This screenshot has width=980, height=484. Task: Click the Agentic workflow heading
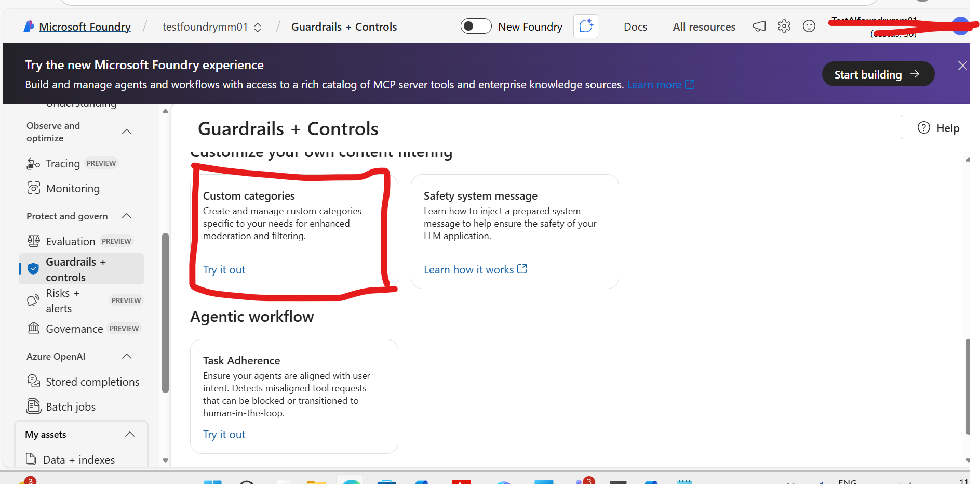[x=252, y=317]
